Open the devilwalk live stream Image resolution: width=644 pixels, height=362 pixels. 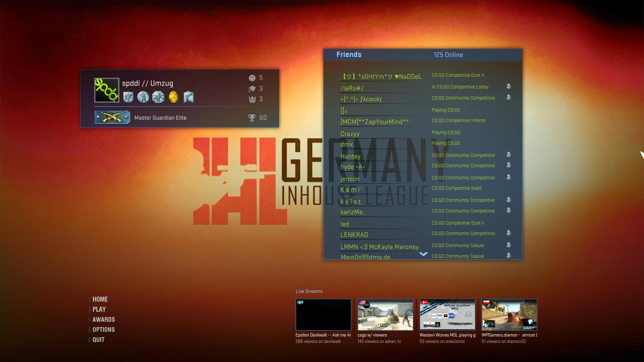[323, 315]
